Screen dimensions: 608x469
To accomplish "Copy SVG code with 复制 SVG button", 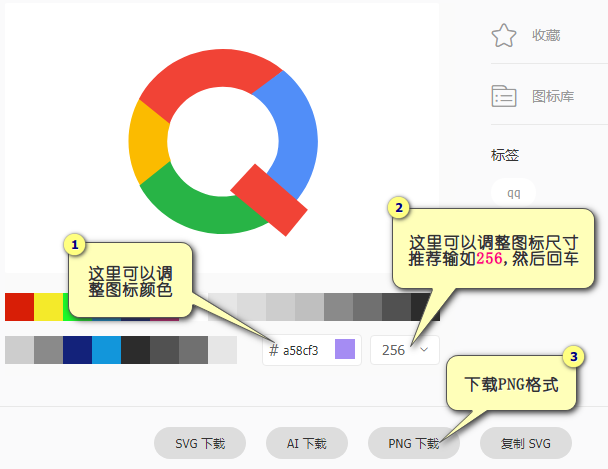I will (526, 443).
